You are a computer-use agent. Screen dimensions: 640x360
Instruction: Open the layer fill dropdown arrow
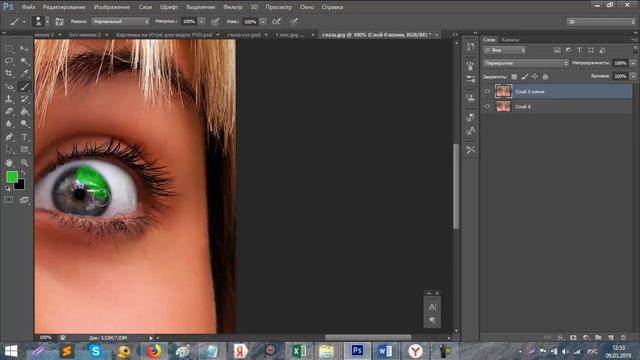point(633,76)
